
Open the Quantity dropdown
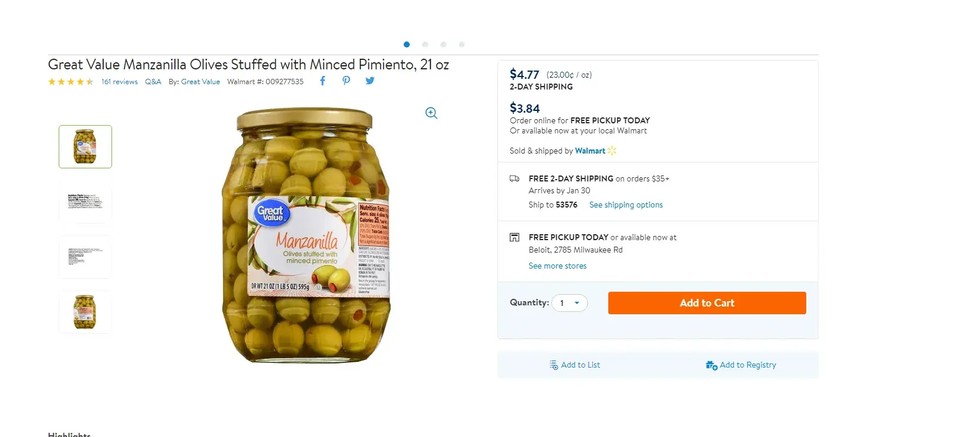click(x=570, y=303)
